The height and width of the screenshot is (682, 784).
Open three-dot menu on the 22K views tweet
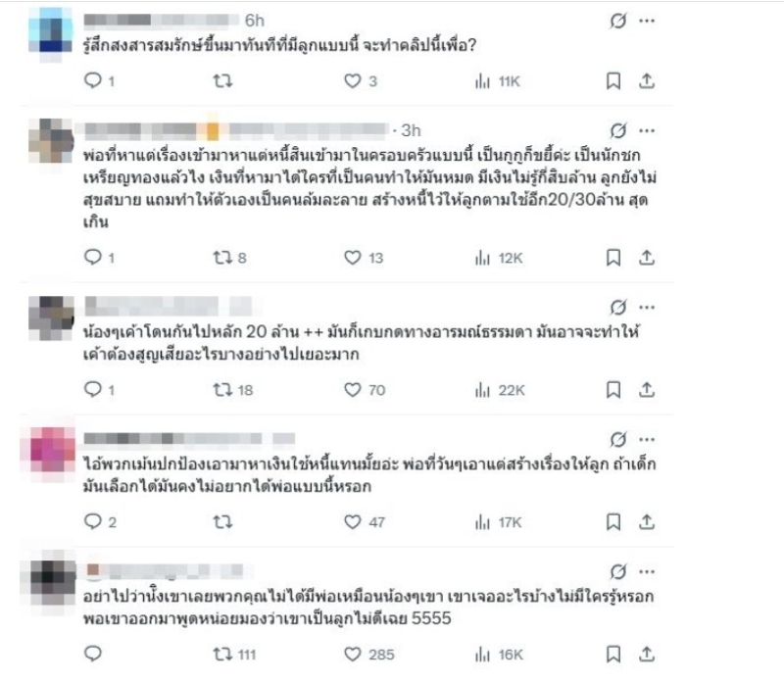[647, 308]
